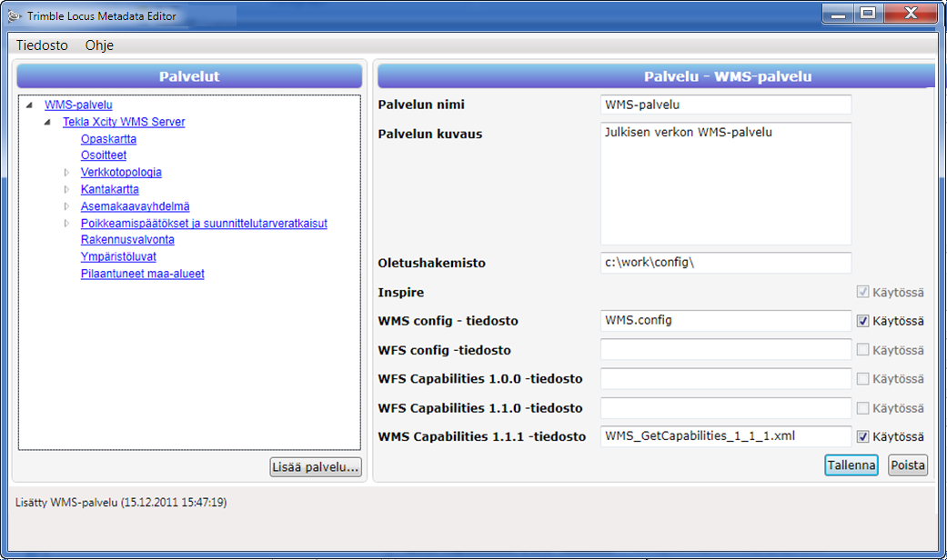Click the WFS Capabilities 1.1.0 -tiedosto field
The image size is (947, 560).
click(726, 407)
